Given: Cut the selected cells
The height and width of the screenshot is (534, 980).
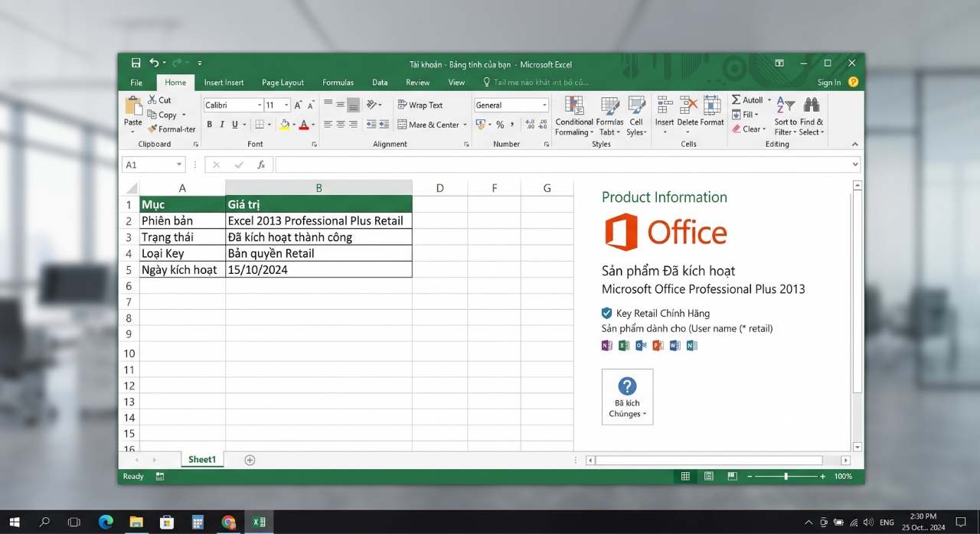Looking at the screenshot, I should click(160, 100).
